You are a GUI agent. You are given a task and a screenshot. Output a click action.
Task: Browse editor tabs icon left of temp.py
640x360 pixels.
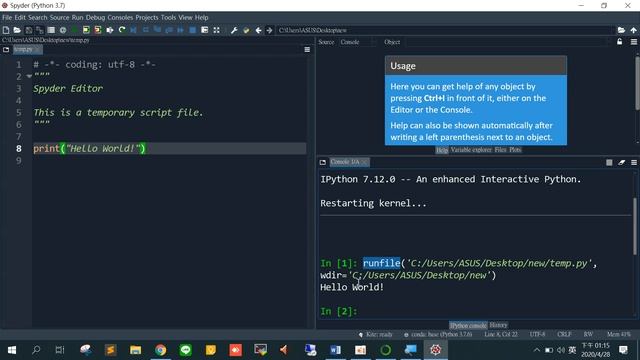6,49
